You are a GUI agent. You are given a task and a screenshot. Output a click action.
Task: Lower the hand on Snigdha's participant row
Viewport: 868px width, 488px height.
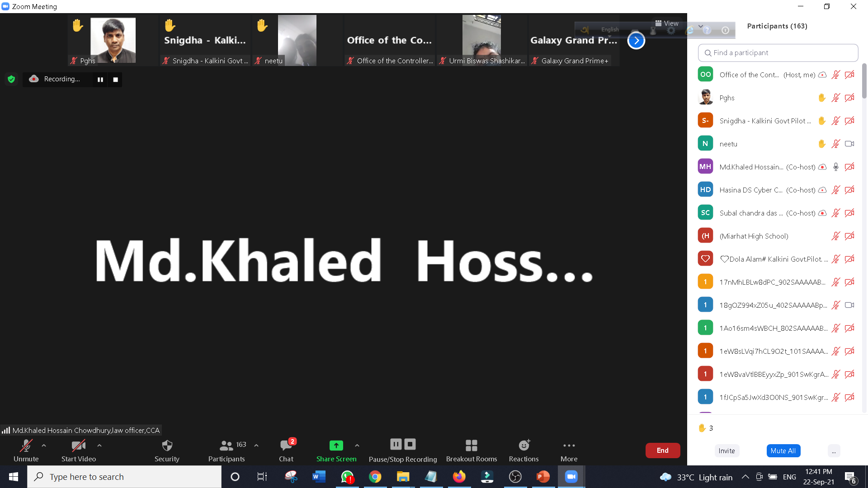click(x=822, y=121)
